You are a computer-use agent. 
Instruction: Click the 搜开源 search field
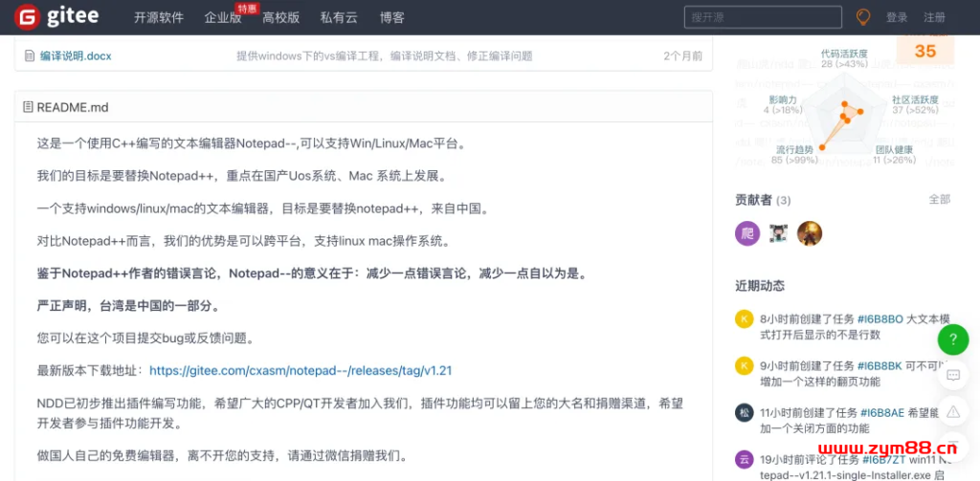pyautogui.click(x=763, y=17)
